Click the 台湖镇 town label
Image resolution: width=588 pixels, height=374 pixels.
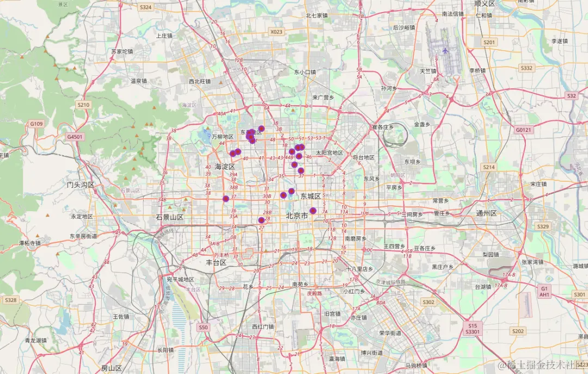click(x=483, y=286)
